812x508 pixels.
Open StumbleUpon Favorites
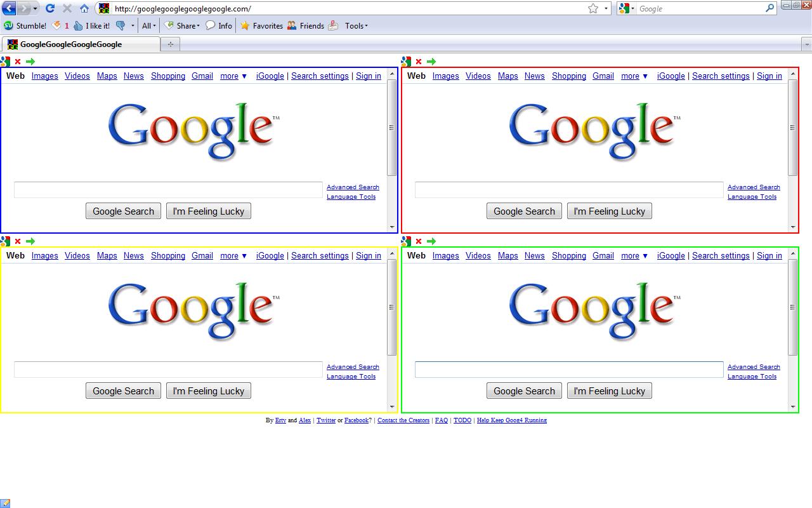[261, 26]
